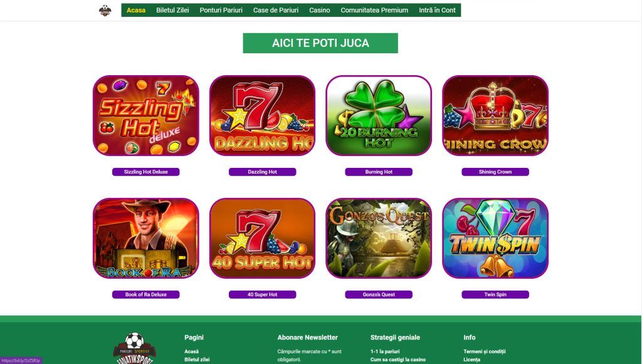642x364 pixels.
Task: Open the Termeni și condiții footer link
Action: point(485,351)
